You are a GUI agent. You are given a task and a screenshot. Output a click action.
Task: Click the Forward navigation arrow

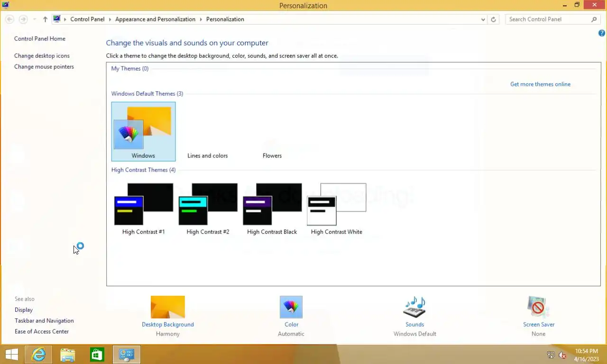pyautogui.click(x=23, y=19)
